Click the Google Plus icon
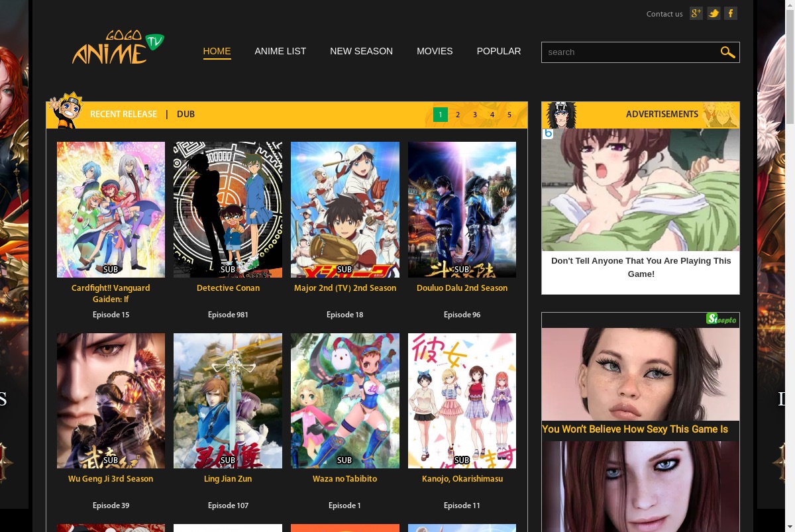This screenshot has height=532, width=795. 696,13
